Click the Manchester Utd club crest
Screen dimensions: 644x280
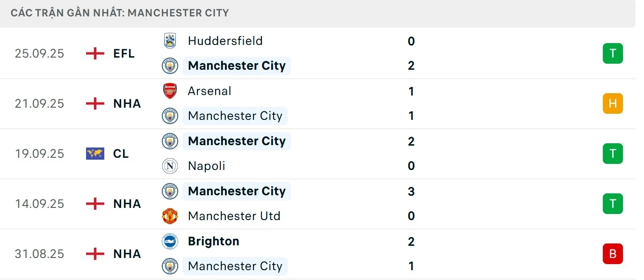coord(169,216)
